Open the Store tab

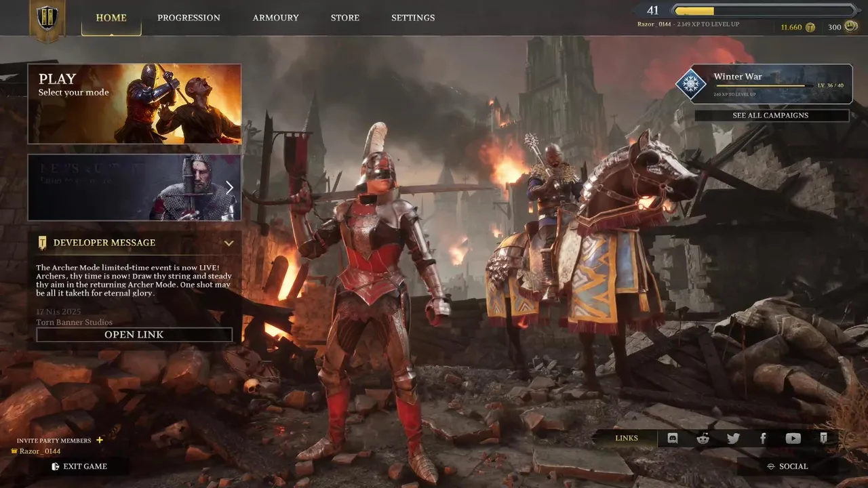pos(345,18)
